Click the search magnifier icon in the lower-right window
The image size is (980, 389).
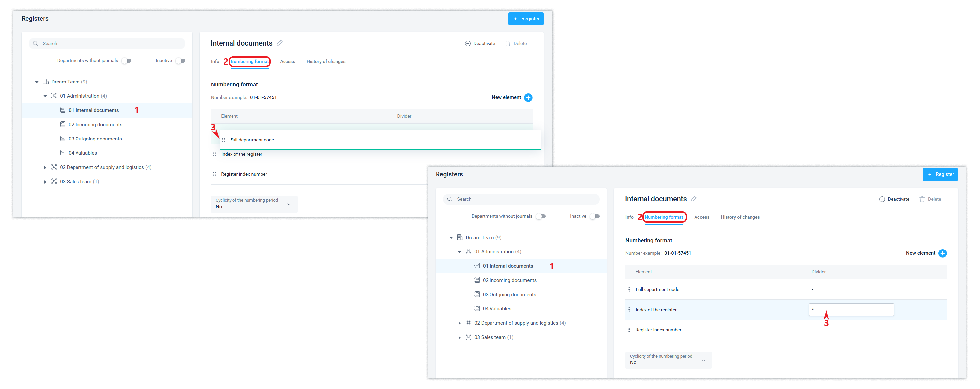coord(450,199)
